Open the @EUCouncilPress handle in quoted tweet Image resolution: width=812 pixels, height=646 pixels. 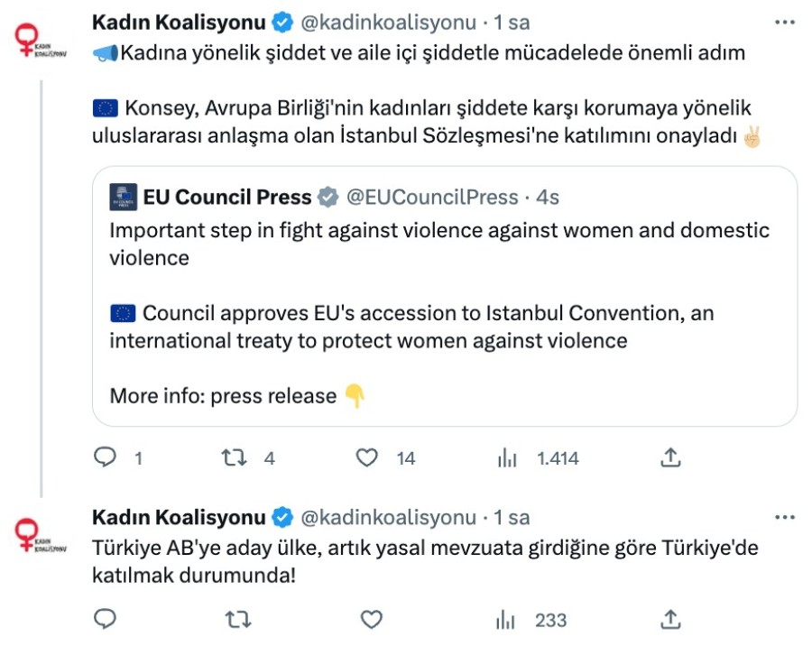point(432,197)
